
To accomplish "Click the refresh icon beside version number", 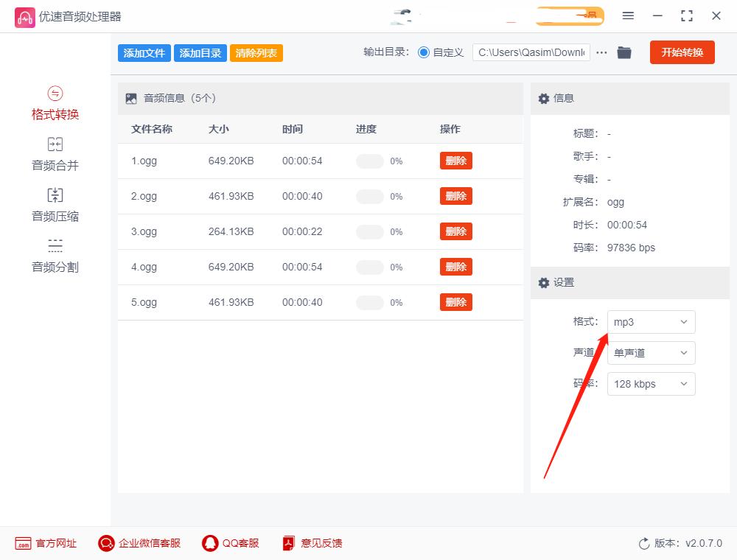I will (x=642, y=543).
